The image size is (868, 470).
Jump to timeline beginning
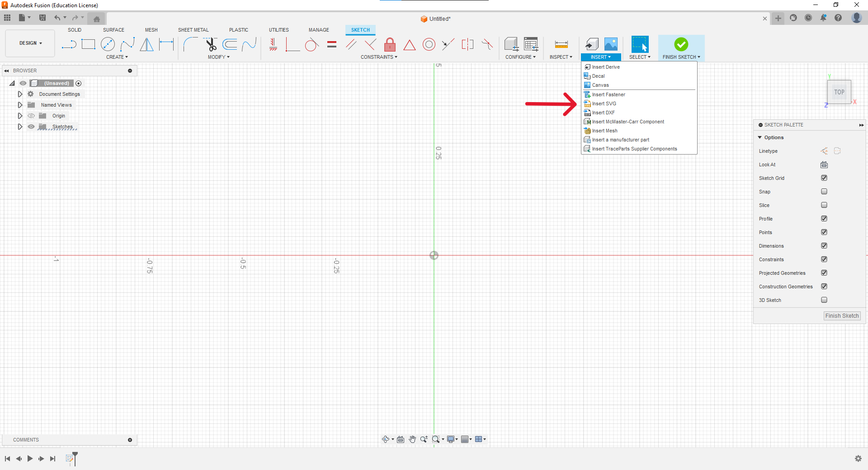click(7, 459)
